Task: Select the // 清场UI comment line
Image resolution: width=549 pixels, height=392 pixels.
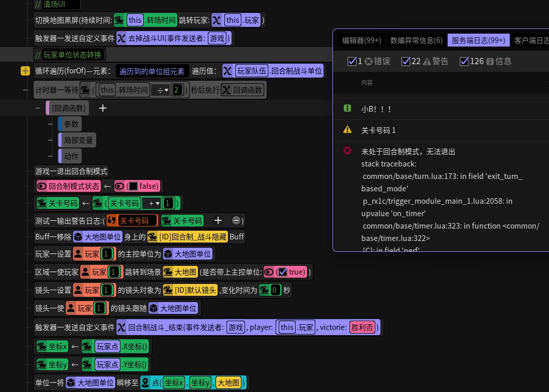Action: coord(57,5)
